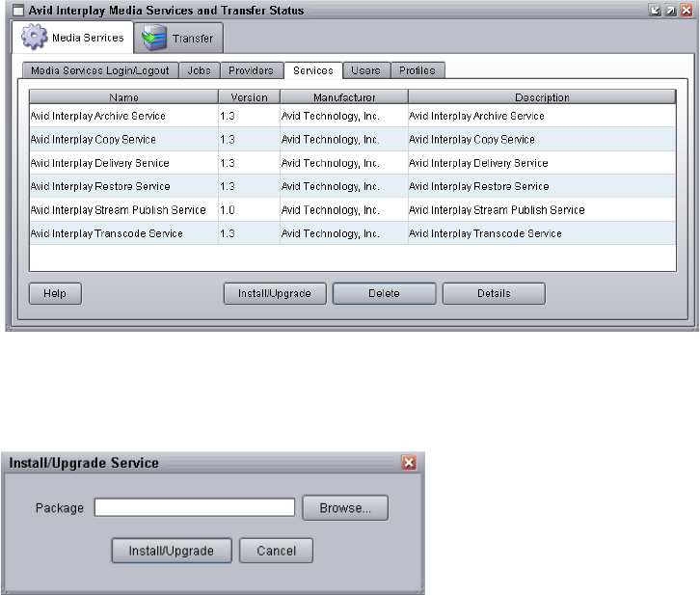Viewport: 700px width, 595px height.
Task: Click Install/Upgrade below the services table
Action: point(275,293)
